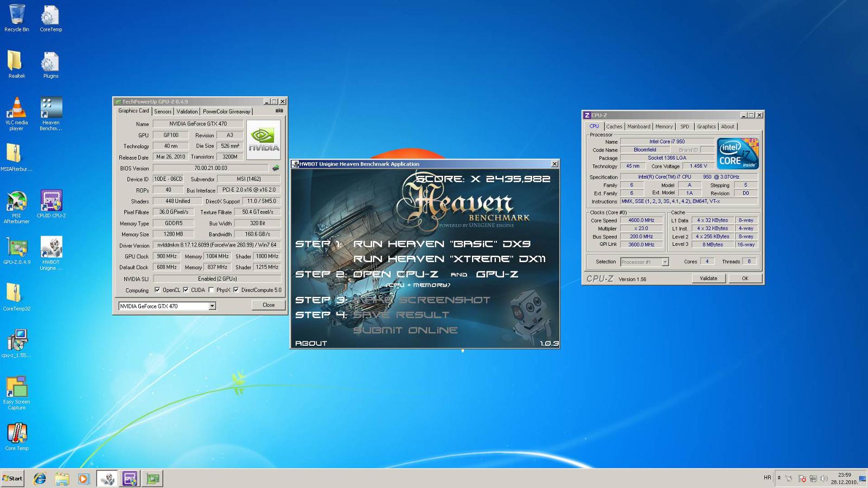Viewport: 868px width, 488px height.
Task: Open the About tab in CPU-Z
Action: click(x=727, y=126)
